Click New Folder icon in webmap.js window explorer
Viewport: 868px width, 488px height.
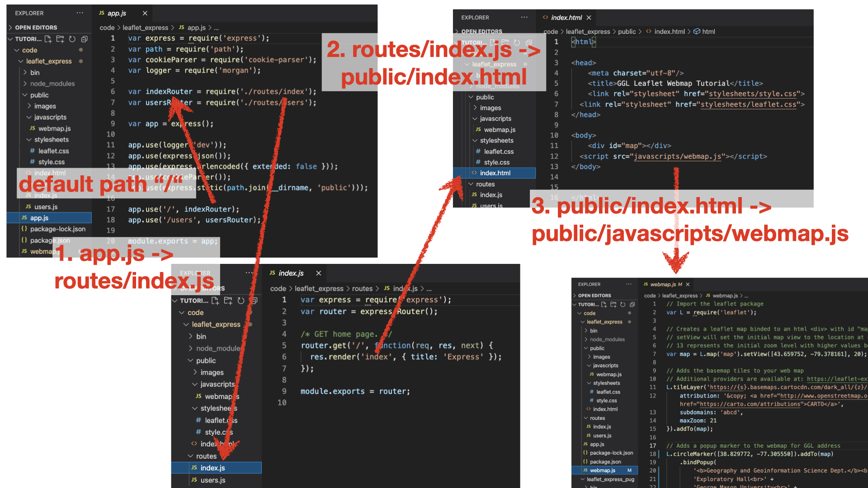click(613, 305)
